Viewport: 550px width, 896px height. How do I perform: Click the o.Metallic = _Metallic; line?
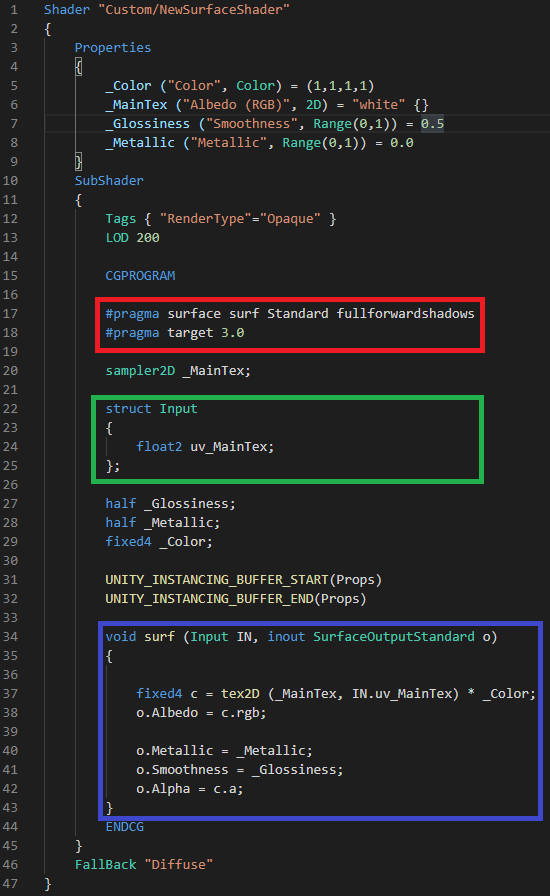coord(224,750)
